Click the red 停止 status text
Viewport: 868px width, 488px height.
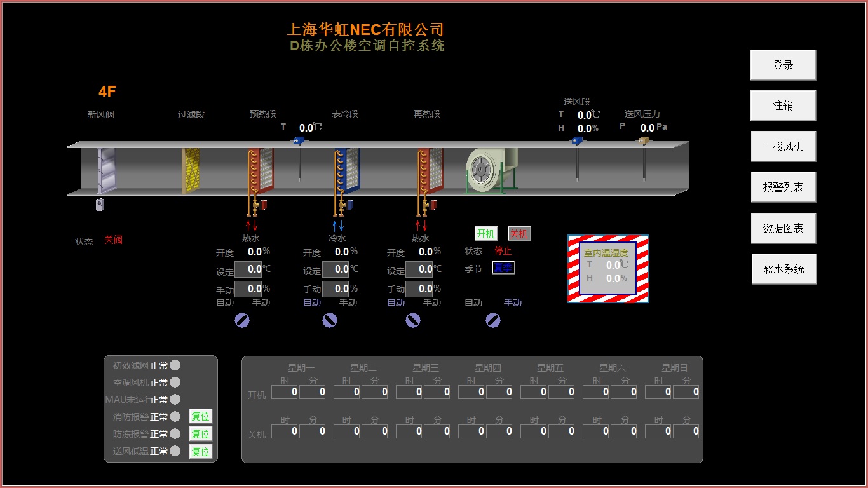pos(503,251)
